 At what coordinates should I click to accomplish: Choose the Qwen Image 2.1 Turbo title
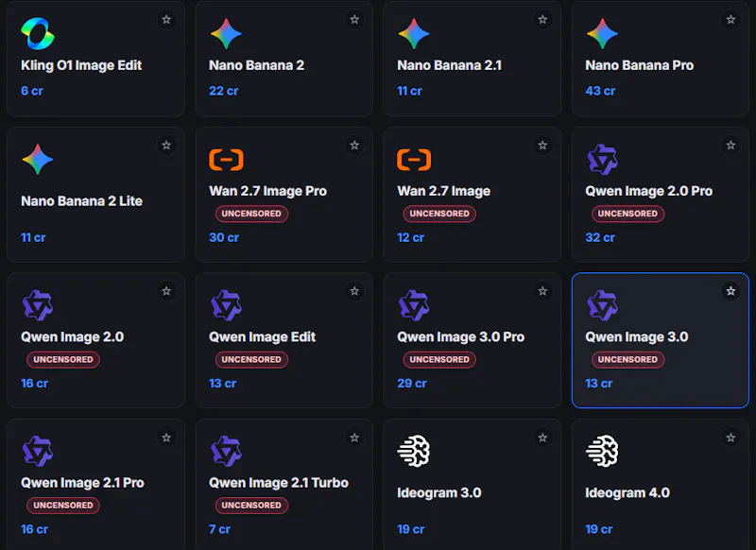click(279, 483)
